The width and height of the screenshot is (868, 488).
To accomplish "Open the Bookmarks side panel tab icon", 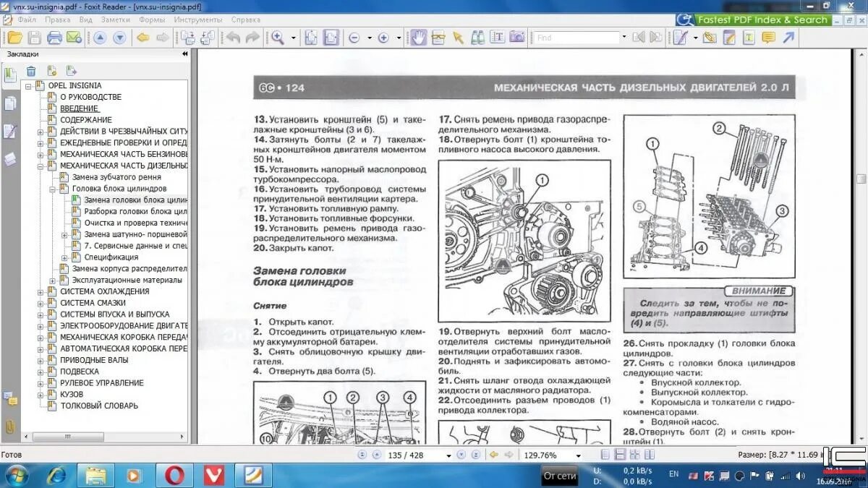I will point(10,74).
